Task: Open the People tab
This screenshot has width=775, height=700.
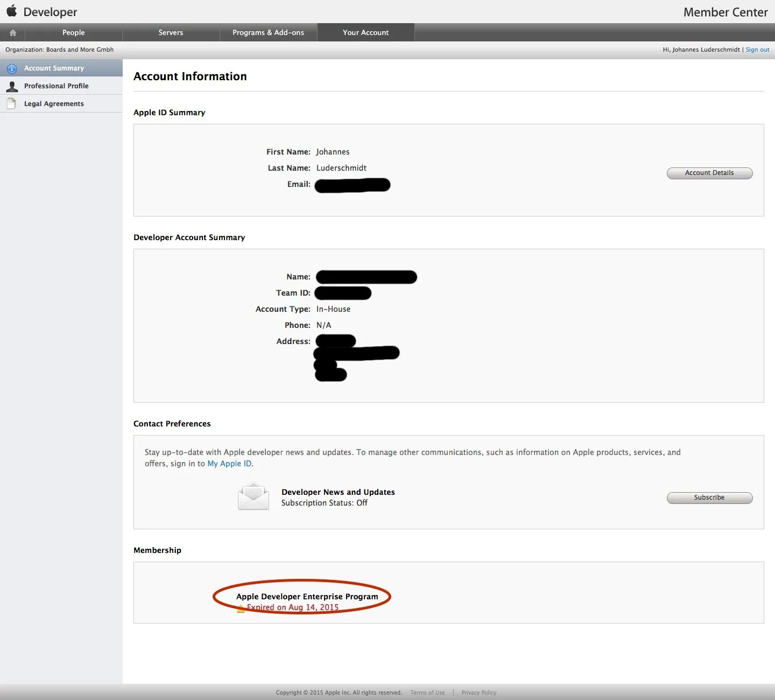Action: (x=73, y=32)
